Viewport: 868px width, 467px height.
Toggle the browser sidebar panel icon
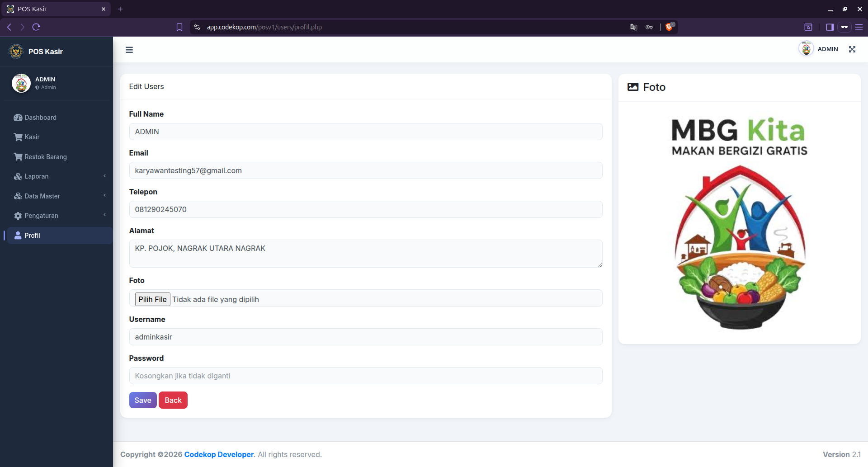tap(830, 27)
